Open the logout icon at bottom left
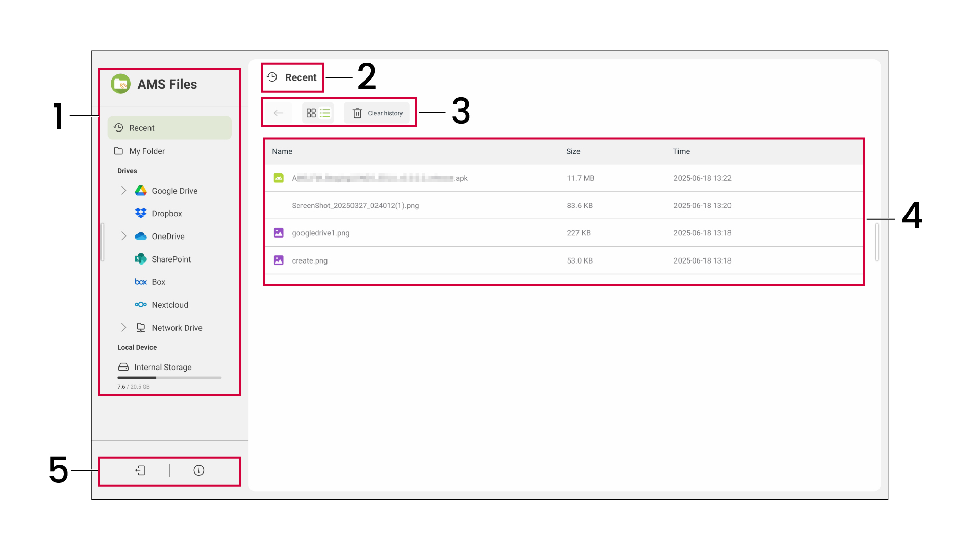 pyautogui.click(x=140, y=470)
